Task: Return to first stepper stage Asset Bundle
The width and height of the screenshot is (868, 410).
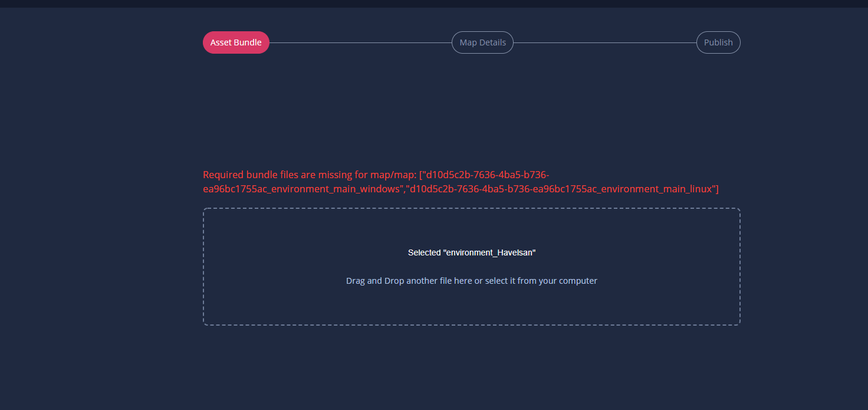Action: pos(236,42)
